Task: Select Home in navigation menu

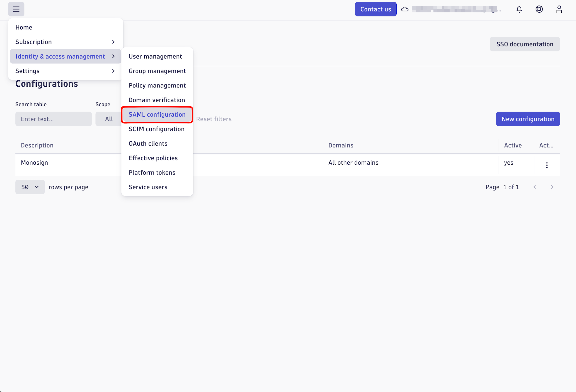Action: coord(65,27)
